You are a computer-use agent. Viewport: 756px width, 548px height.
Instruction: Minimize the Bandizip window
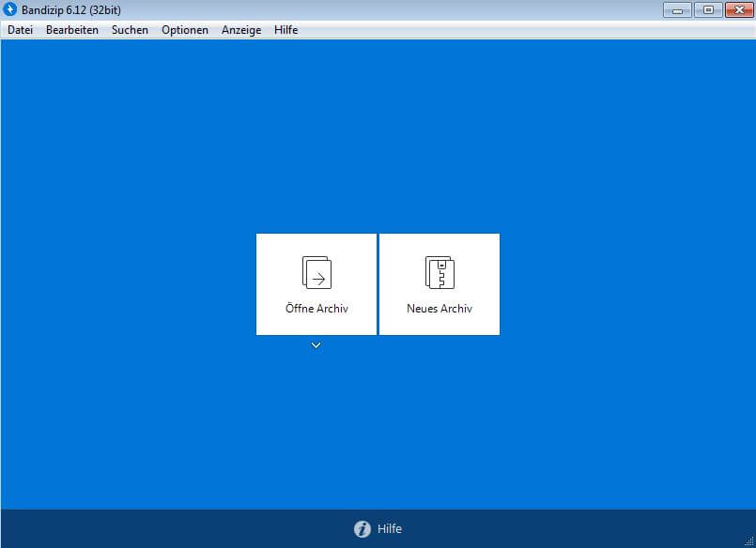pyautogui.click(x=677, y=9)
